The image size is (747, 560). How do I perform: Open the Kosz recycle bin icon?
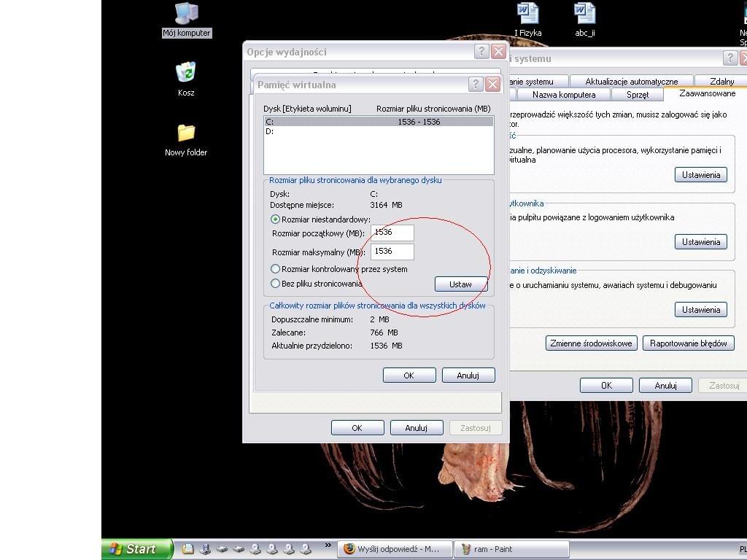click(186, 73)
